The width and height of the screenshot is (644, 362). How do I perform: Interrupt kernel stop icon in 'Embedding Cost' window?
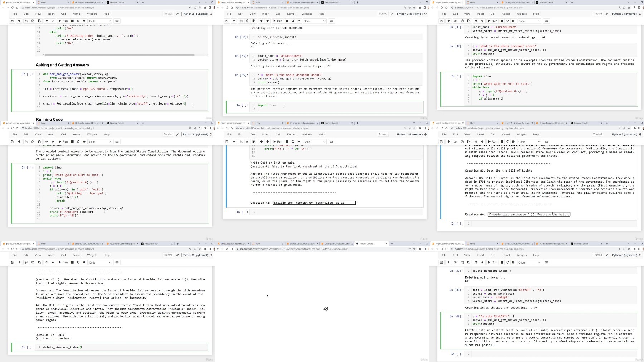pyautogui.click(x=287, y=21)
